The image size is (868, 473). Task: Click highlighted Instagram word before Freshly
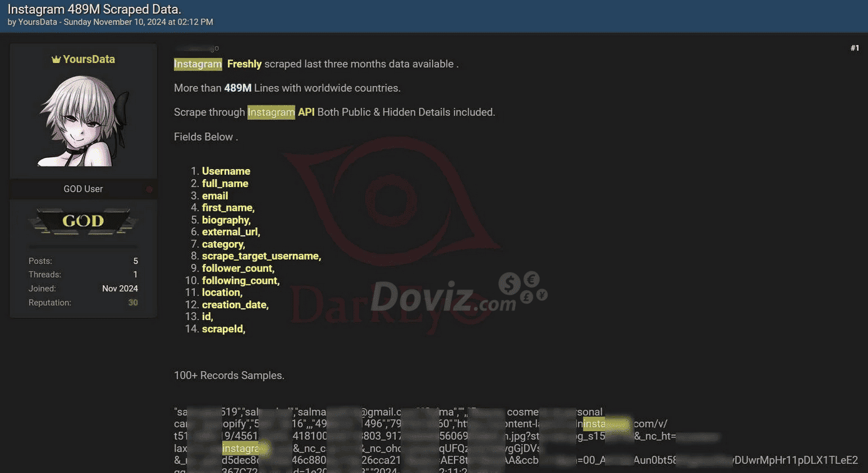pos(198,64)
